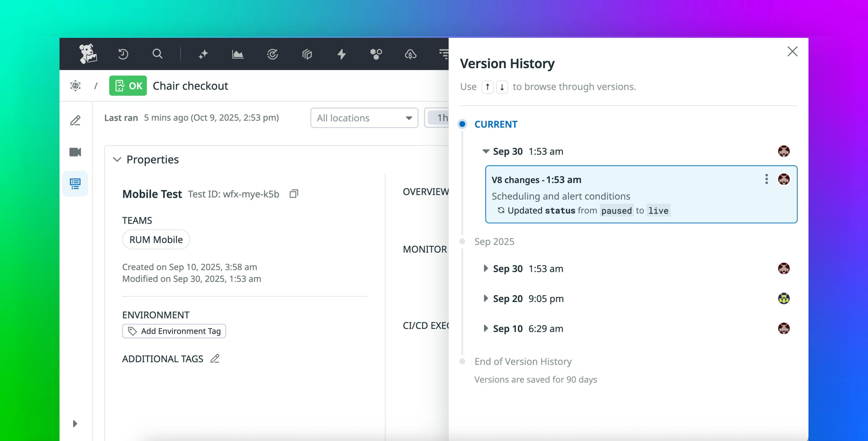Click the avatar on the Sep 10 version
Image resolution: width=868 pixels, height=441 pixels.
click(x=784, y=328)
